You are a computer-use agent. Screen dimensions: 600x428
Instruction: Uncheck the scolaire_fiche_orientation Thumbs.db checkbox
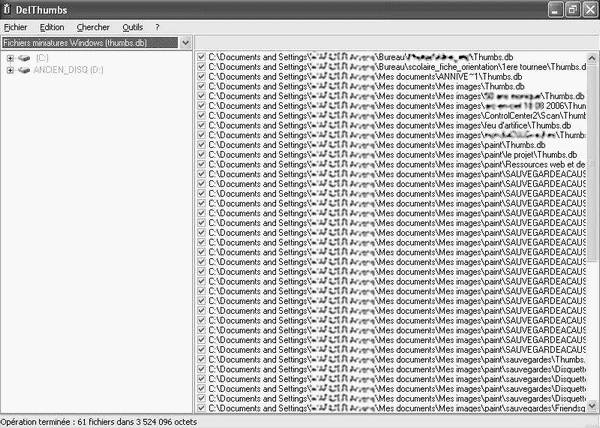click(x=201, y=67)
